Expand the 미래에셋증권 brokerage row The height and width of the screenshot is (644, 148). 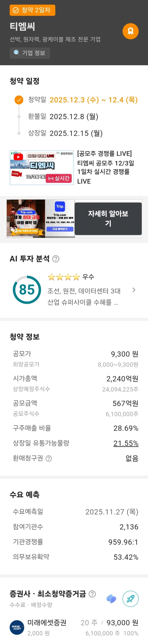(74, 628)
